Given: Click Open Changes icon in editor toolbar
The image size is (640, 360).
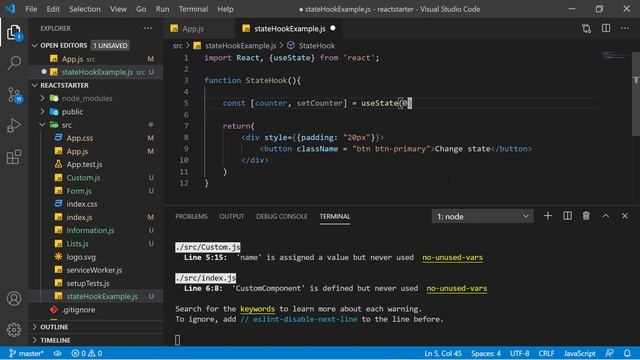Looking at the screenshot, I should [586, 28].
